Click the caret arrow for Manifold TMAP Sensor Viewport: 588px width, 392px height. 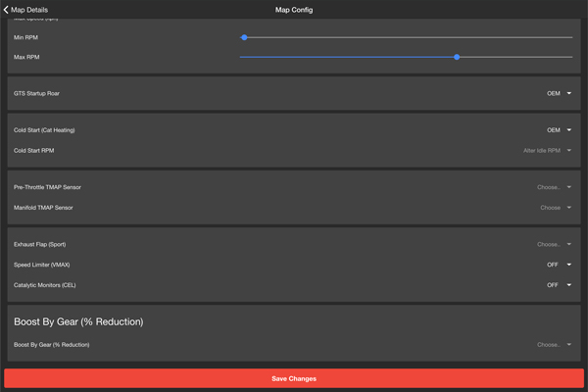pyautogui.click(x=568, y=208)
